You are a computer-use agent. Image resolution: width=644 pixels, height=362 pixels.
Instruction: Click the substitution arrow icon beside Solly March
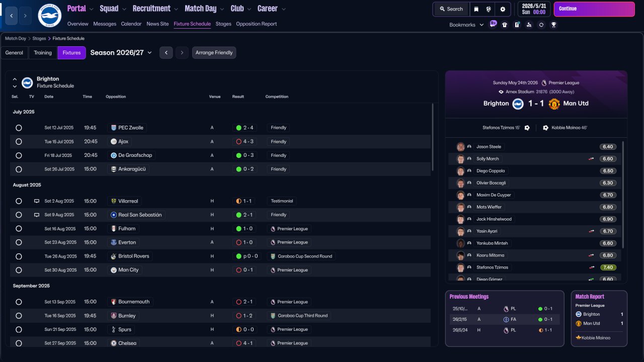click(x=592, y=159)
